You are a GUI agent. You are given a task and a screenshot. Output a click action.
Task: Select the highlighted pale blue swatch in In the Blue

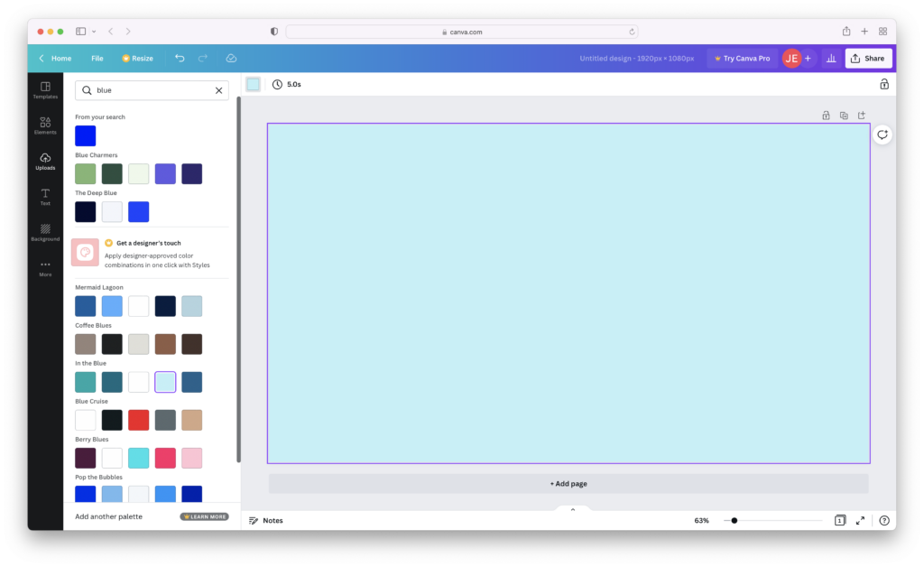[x=165, y=383]
